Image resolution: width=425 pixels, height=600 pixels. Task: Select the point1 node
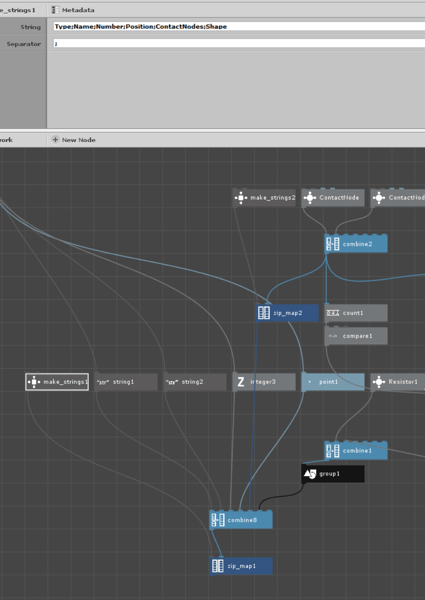(333, 382)
